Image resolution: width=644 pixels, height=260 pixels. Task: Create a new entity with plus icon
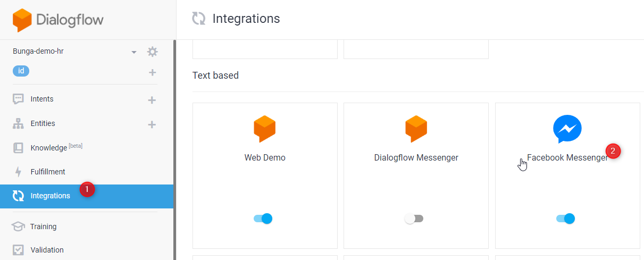point(152,124)
